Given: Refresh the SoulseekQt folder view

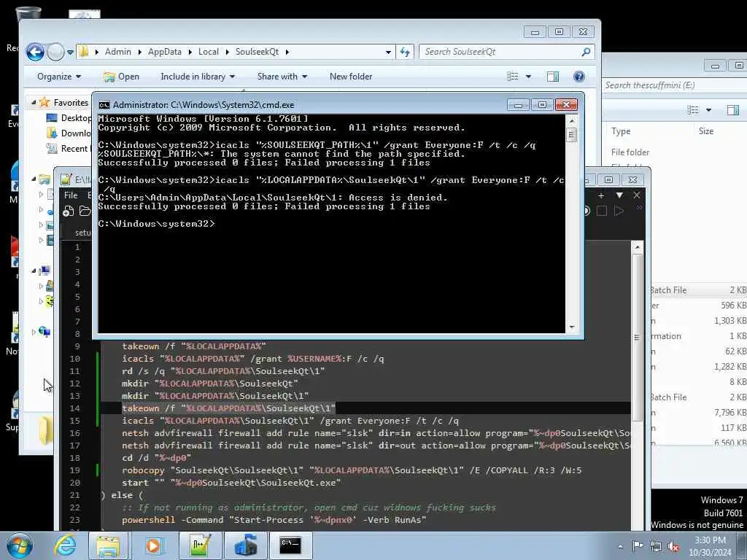Looking at the screenshot, I should tap(405, 52).
